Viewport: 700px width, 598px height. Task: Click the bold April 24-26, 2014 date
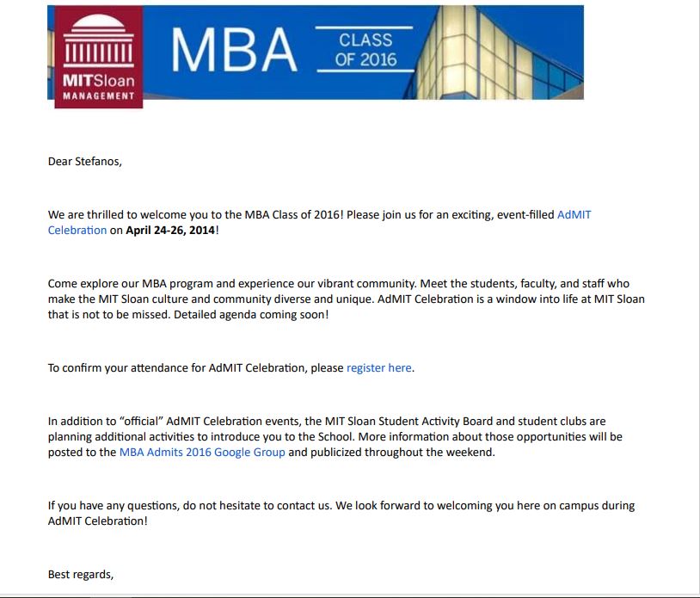pos(165,230)
